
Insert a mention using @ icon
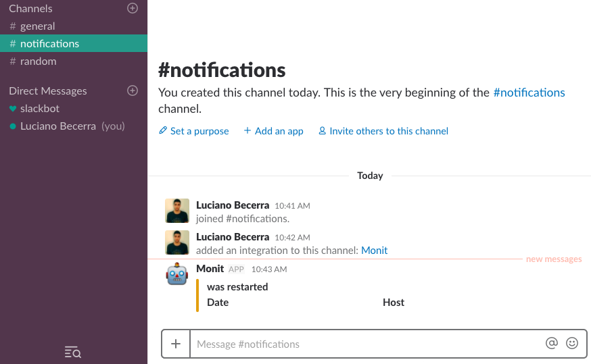(551, 343)
